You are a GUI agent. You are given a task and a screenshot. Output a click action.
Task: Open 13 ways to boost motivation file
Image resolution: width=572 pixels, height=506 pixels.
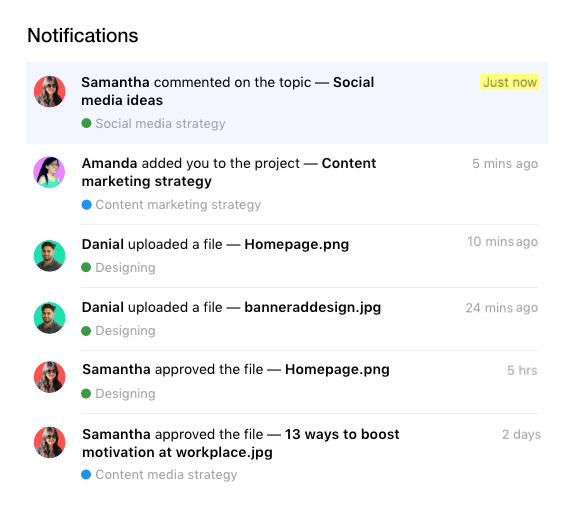click(241, 443)
